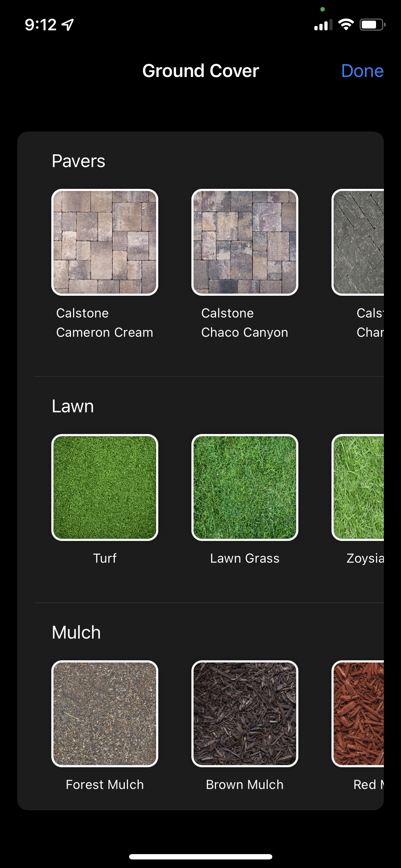The image size is (401, 868).
Task: Select the Turf lawn texture
Action: [x=105, y=487]
